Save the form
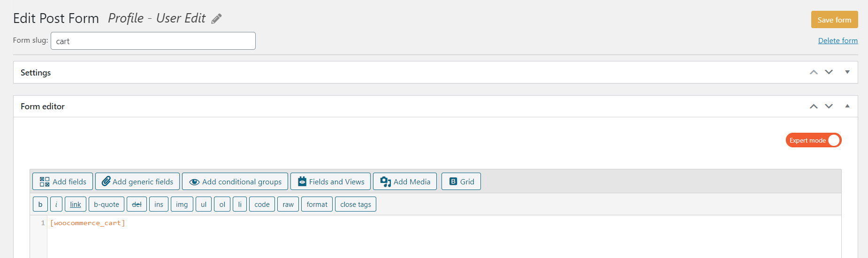The image size is (868, 258). 834,20
